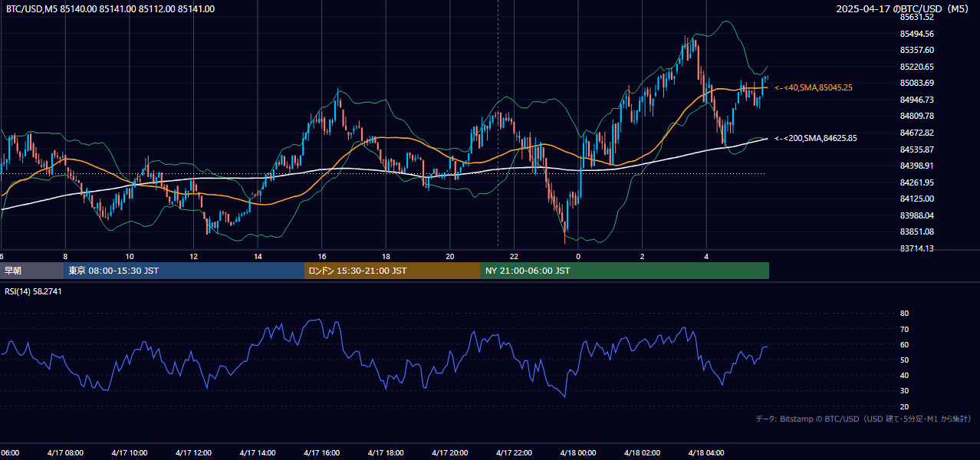Click the date label 4/17 20:00
This screenshot has height=460, width=980.
pyautogui.click(x=450, y=453)
